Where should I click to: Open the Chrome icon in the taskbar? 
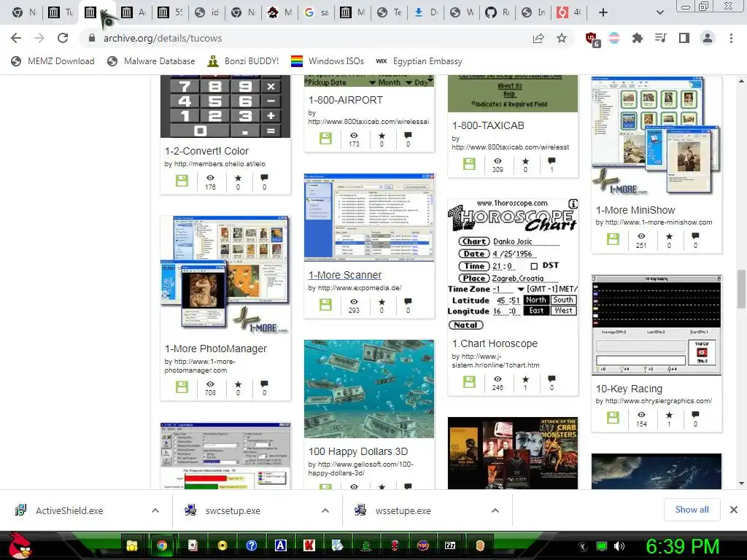click(162, 545)
